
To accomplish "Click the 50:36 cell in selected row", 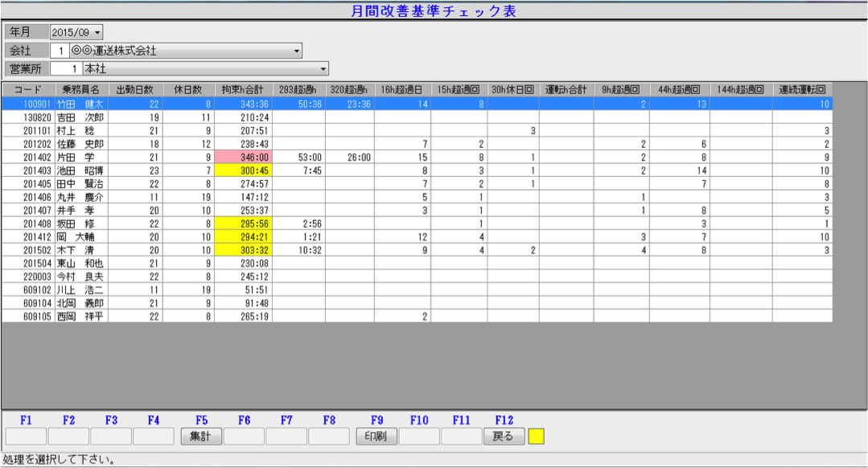I will [x=298, y=104].
